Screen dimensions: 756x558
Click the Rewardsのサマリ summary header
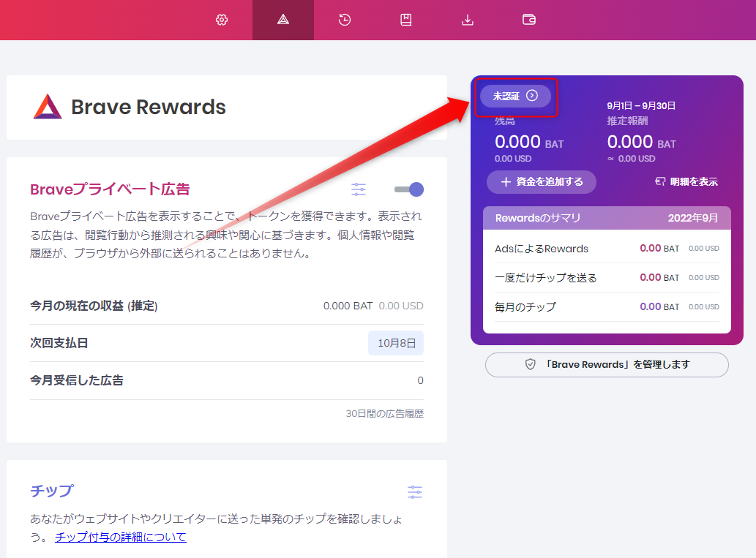607,218
